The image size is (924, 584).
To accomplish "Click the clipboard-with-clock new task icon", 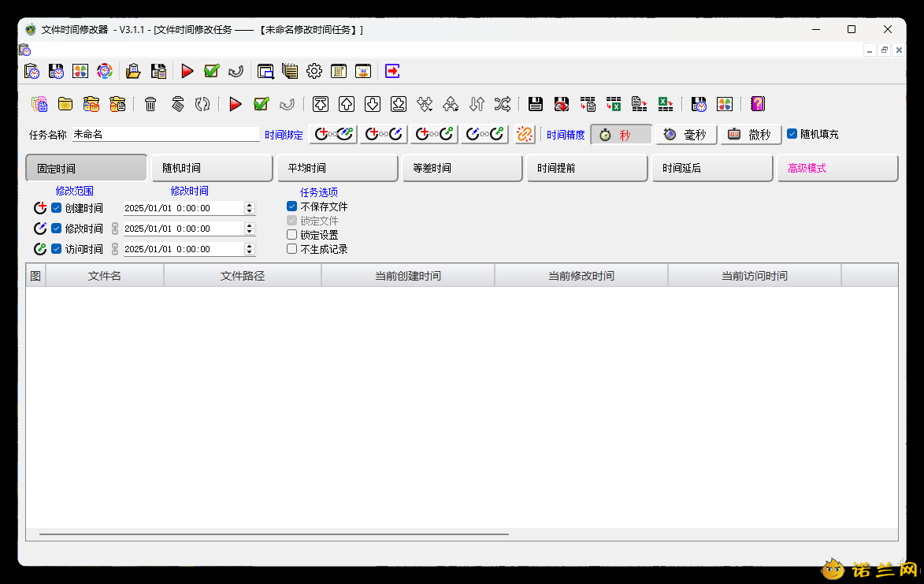I will pyautogui.click(x=32, y=71).
